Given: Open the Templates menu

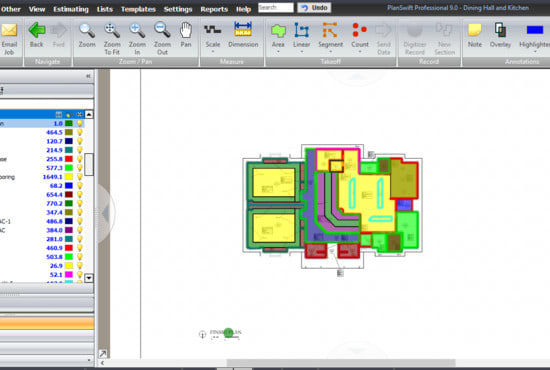Looking at the screenshot, I should [138, 9].
